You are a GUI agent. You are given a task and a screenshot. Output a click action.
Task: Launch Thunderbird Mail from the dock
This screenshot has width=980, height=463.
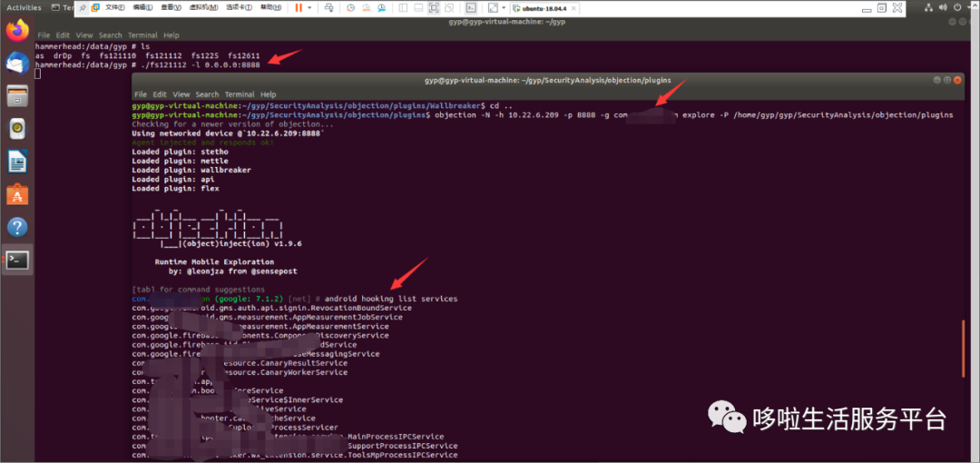pos(17,64)
